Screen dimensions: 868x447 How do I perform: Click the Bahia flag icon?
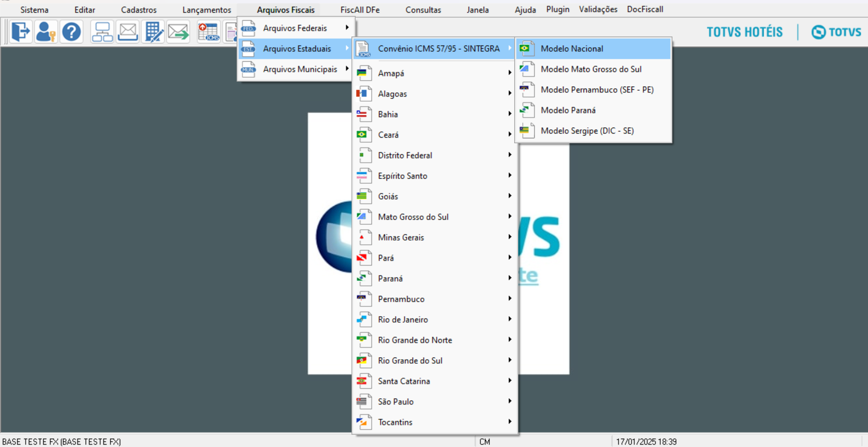tap(364, 114)
